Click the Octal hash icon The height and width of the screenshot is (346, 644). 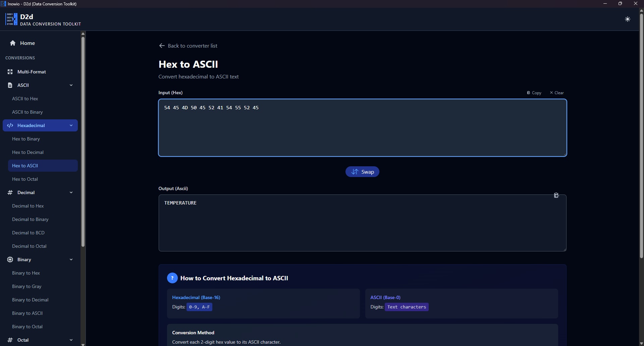[10, 340]
